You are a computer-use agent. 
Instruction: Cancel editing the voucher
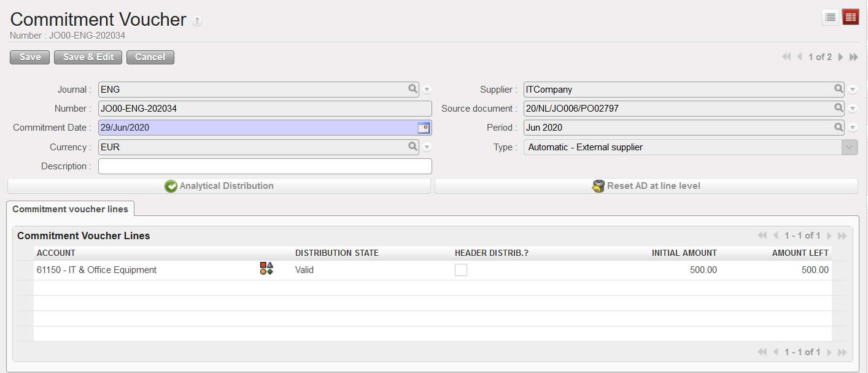click(x=150, y=57)
